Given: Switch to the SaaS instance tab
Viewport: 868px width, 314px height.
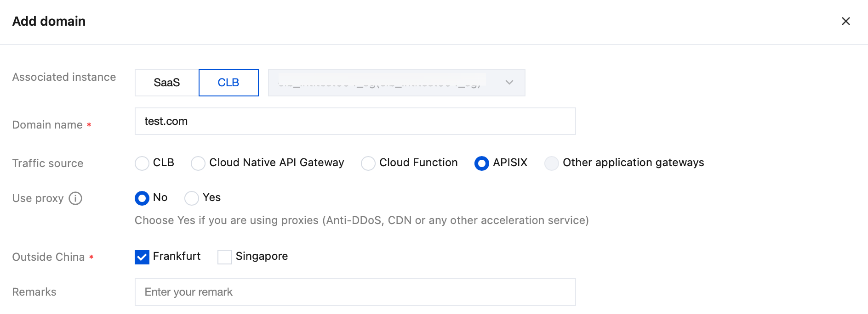Looking at the screenshot, I should coord(167,83).
